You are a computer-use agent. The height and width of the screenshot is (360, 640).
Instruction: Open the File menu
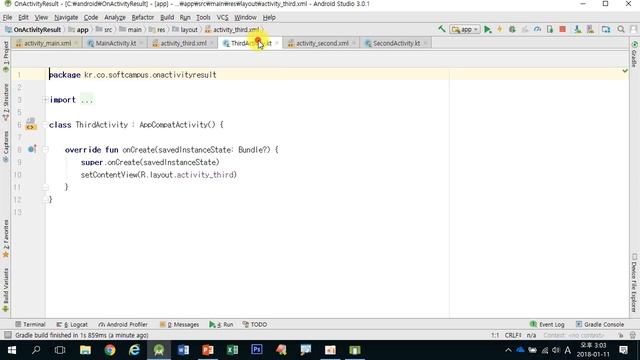point(7,17)
